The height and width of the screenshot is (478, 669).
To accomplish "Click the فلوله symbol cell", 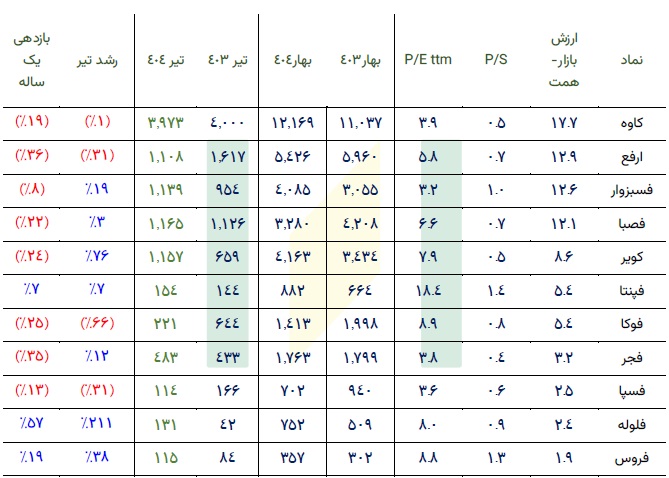I will pos(631,424).
